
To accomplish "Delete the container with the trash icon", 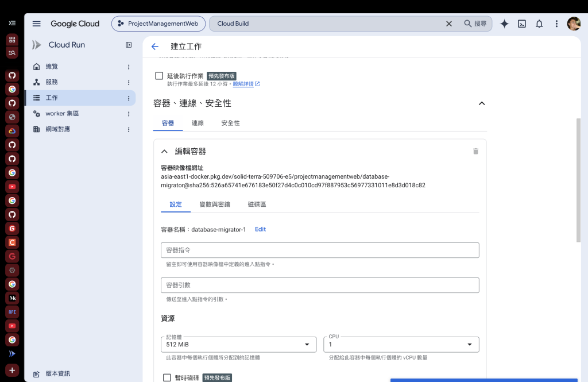I will coord(475,151).
